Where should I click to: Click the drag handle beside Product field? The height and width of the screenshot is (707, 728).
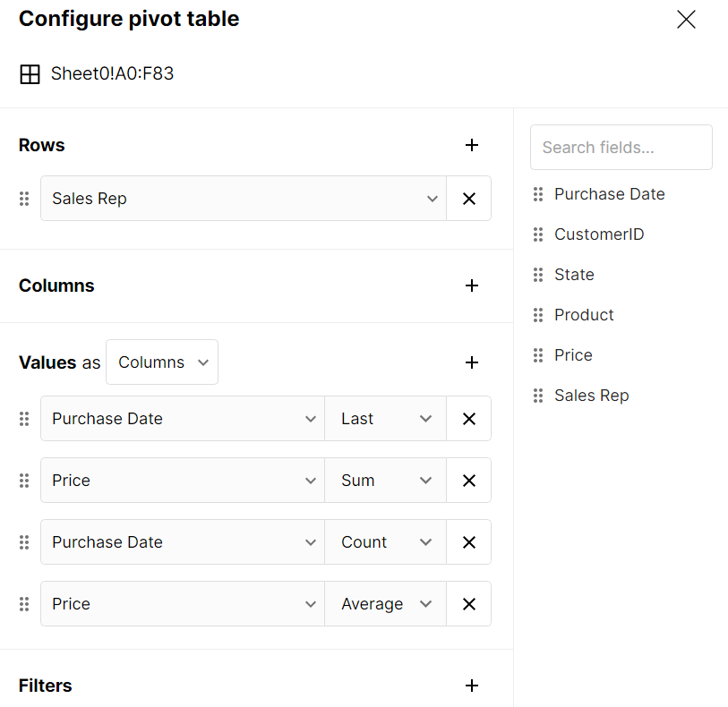537,314
